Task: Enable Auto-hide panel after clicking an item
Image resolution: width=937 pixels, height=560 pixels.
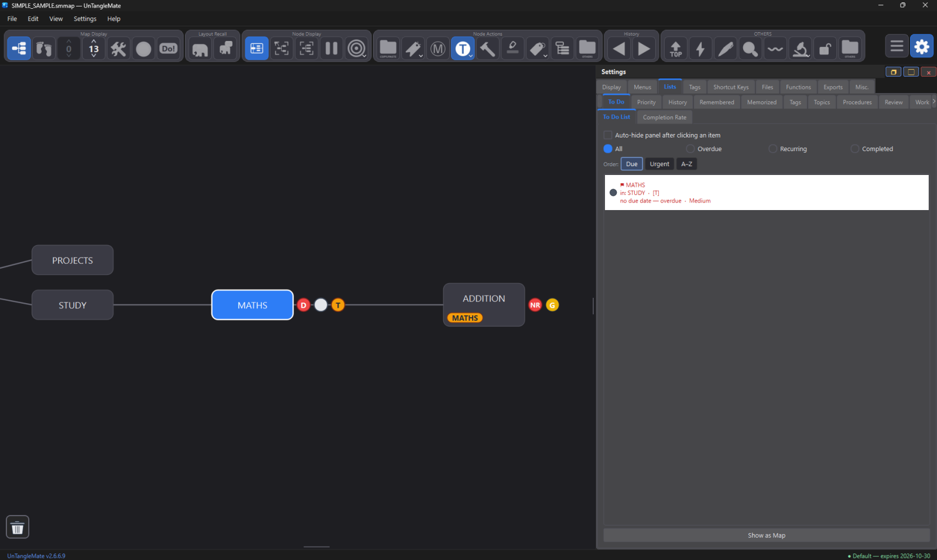Action: point(608,135)
